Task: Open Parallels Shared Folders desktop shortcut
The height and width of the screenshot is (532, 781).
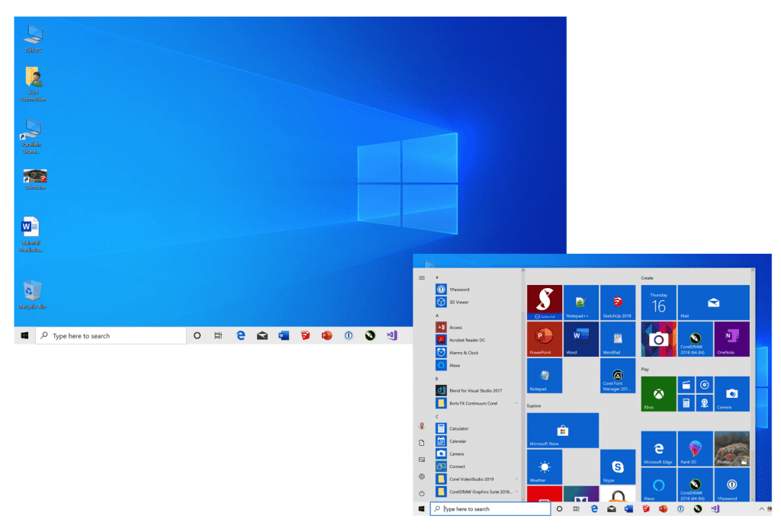Action: click(x=32, y=136)
